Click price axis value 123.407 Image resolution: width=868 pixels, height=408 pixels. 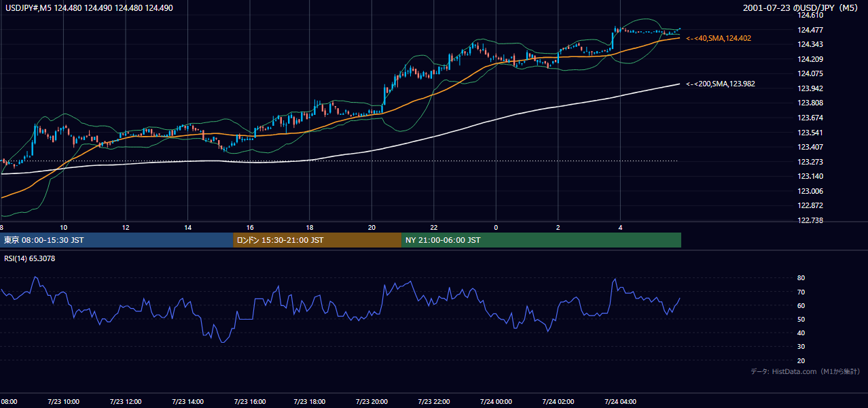[810, 147]
